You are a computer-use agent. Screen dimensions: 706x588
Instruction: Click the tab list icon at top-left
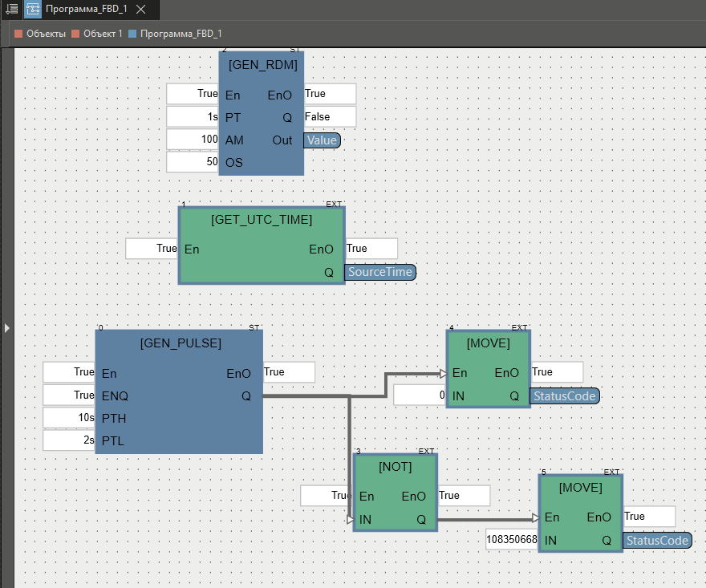[11, 10]
